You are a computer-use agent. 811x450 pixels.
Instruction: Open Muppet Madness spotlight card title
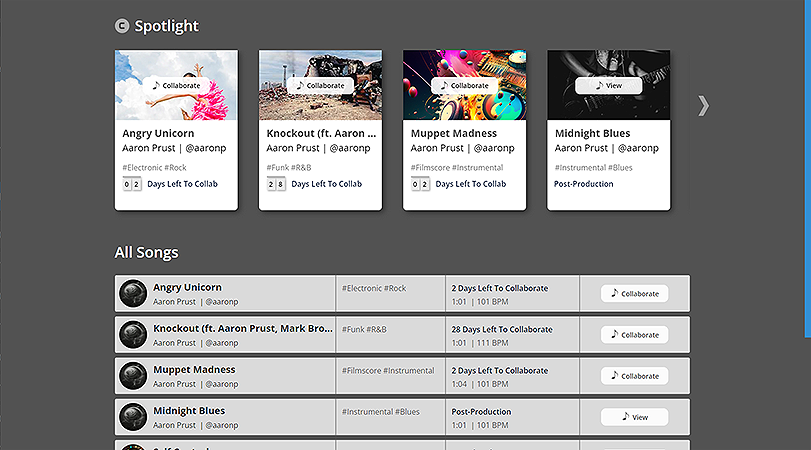(454, 133)
